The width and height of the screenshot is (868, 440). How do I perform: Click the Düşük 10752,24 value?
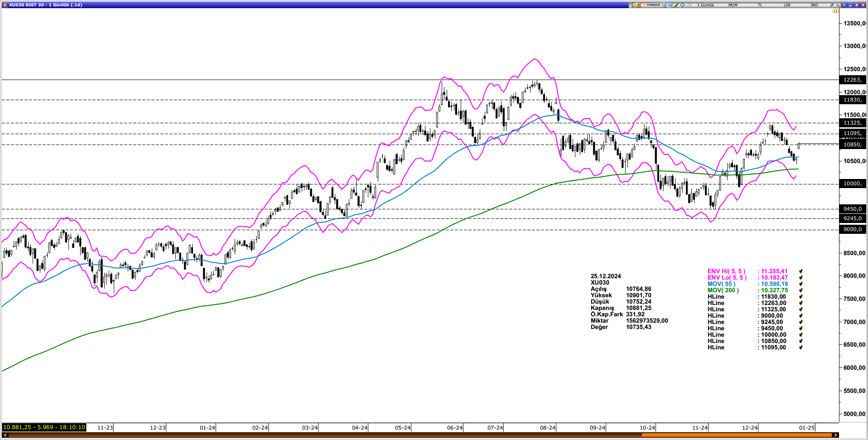pos(639,301)
